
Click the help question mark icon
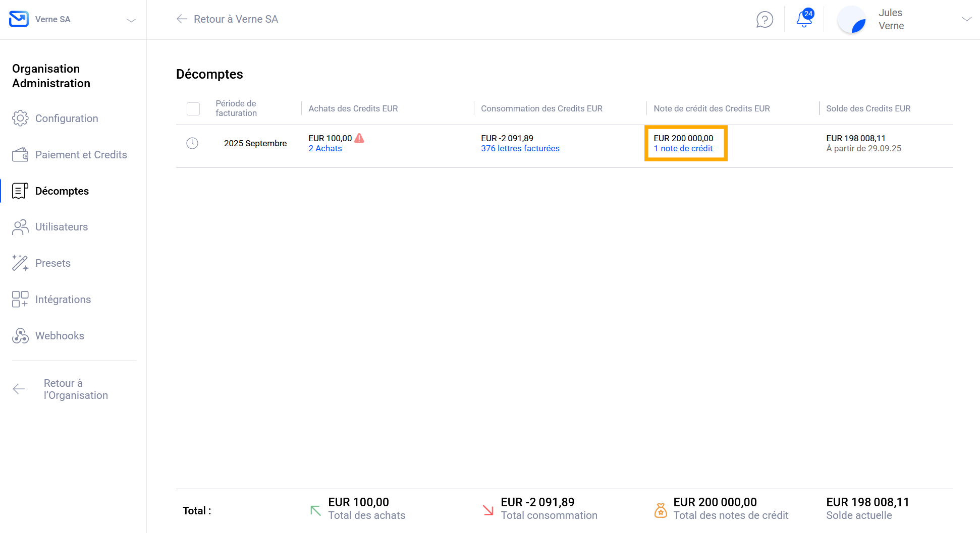765,20
